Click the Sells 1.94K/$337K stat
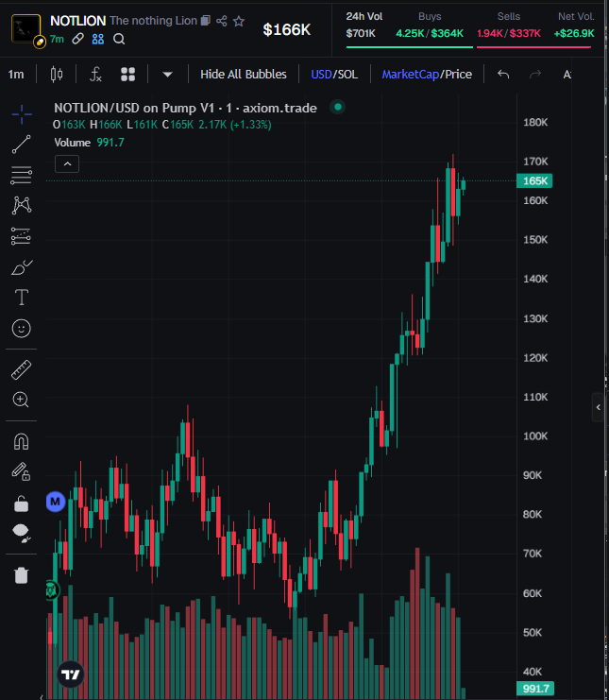This screenshot has height=700, width=609. pyautogui.click(x=509, y=26)
